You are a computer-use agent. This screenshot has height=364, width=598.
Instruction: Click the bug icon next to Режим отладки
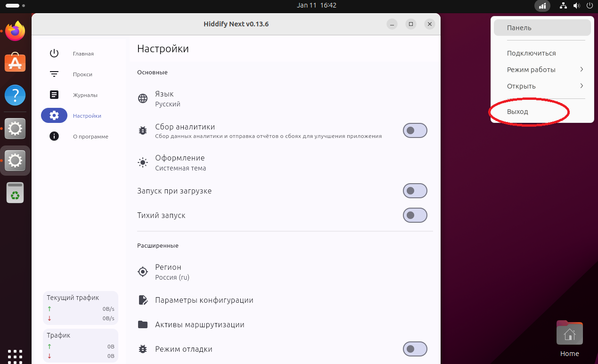point(143,349)
